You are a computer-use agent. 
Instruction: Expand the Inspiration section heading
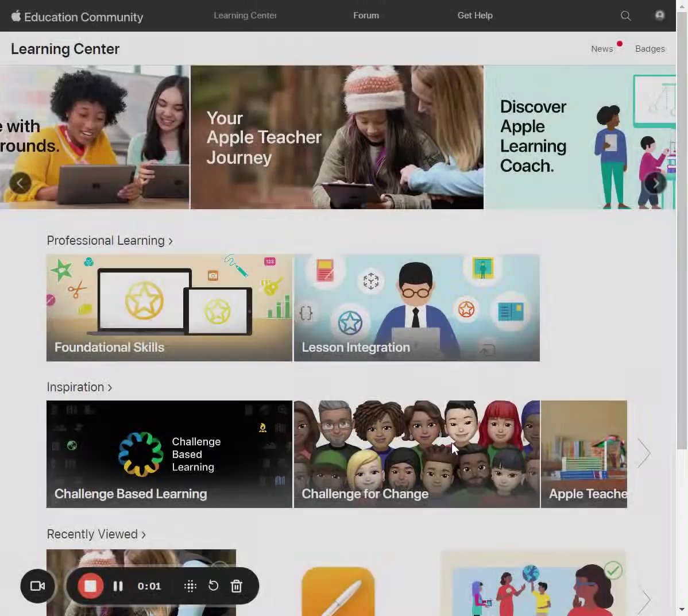79,387
